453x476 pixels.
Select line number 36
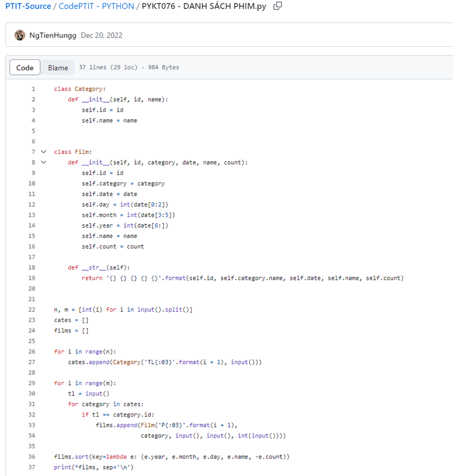tap(32, 457)
